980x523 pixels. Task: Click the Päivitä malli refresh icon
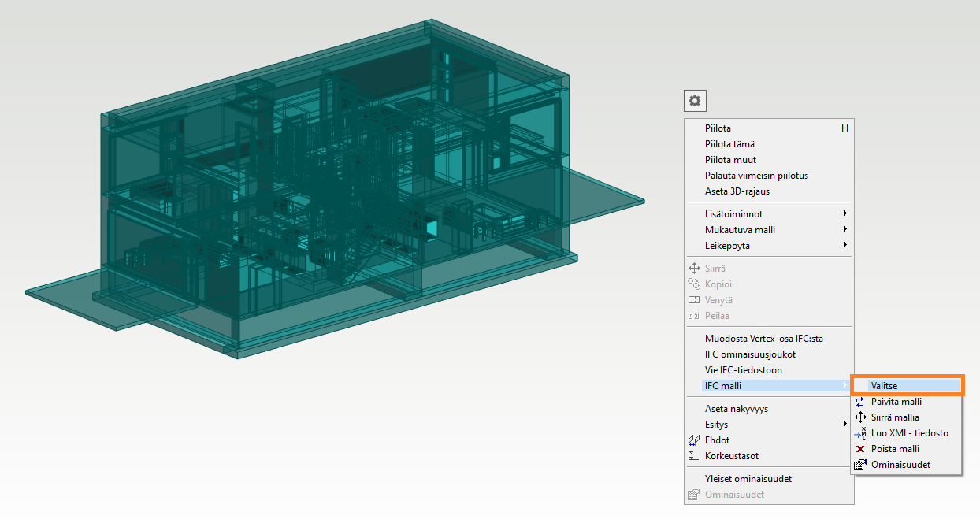[860, 402]
